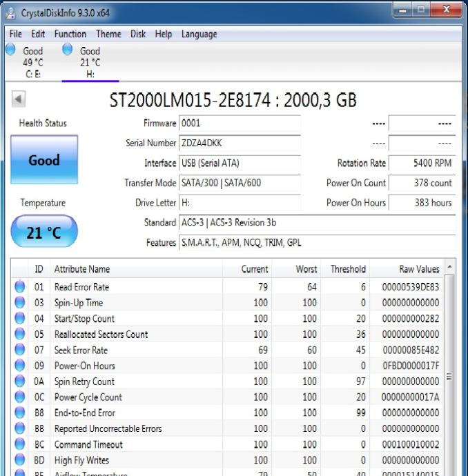Open the Disk menu

tap(138, 34)
